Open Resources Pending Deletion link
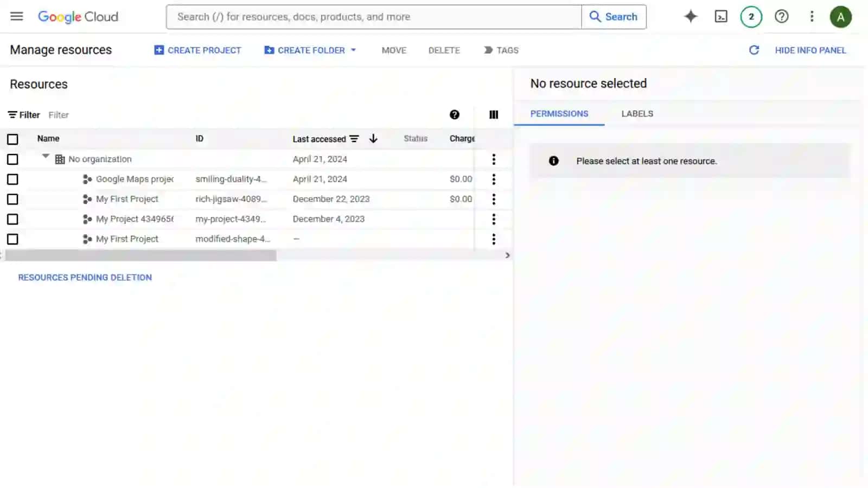Screen dimensions: 868x488 pyautogui.click(x=85, y=278)
